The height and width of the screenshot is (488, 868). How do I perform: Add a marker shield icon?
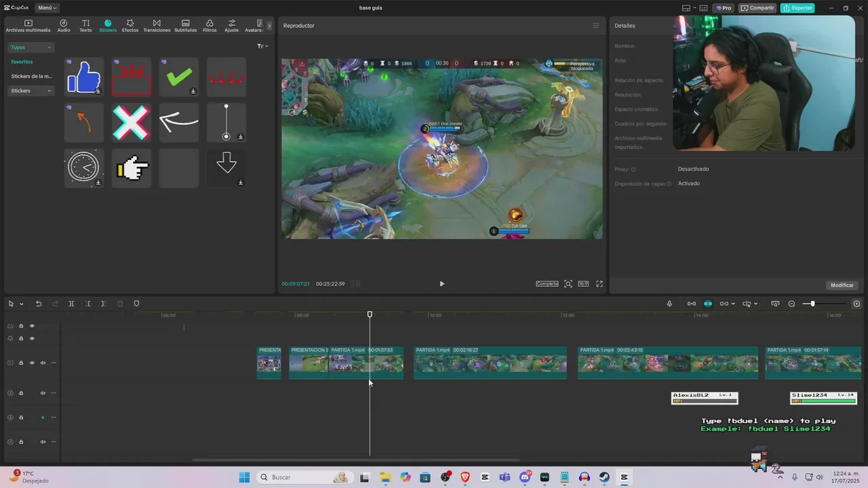[x=136, y=304]
